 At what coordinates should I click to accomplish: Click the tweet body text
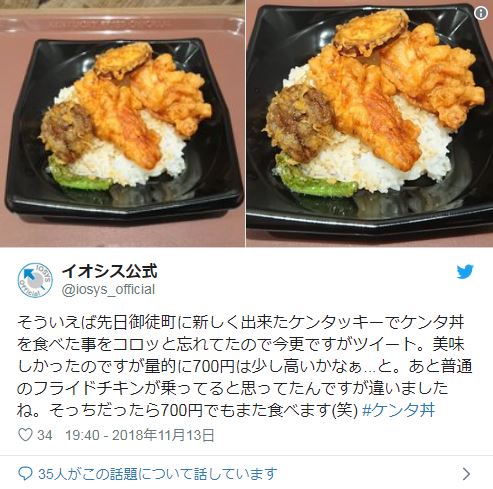point(245,366)
